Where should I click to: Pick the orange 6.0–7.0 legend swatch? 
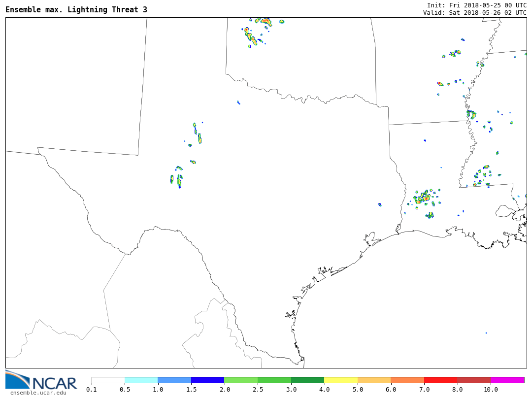[x=407, y=380]
